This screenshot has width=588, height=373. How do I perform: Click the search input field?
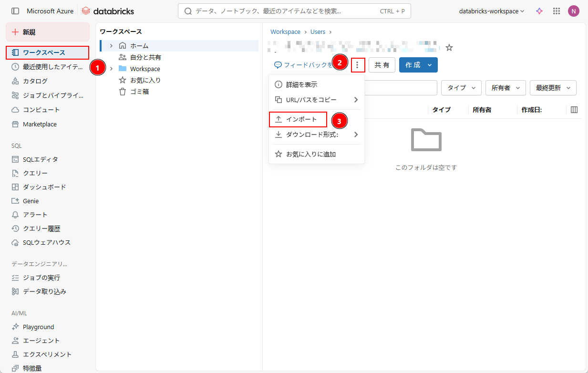pos(286,11)
